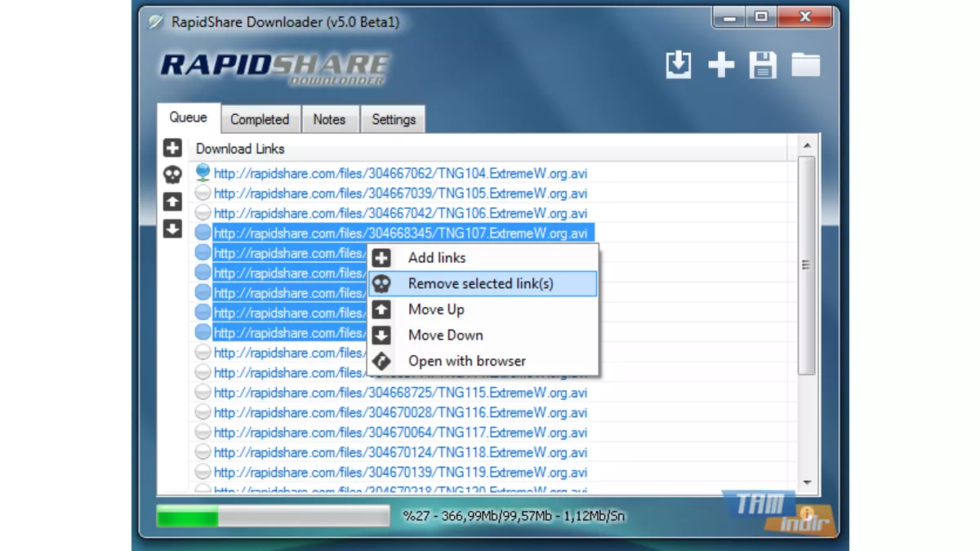Toggle the status bullet next to TNG105 link
The image size is (980, 551).
click(x=203, y=193)
